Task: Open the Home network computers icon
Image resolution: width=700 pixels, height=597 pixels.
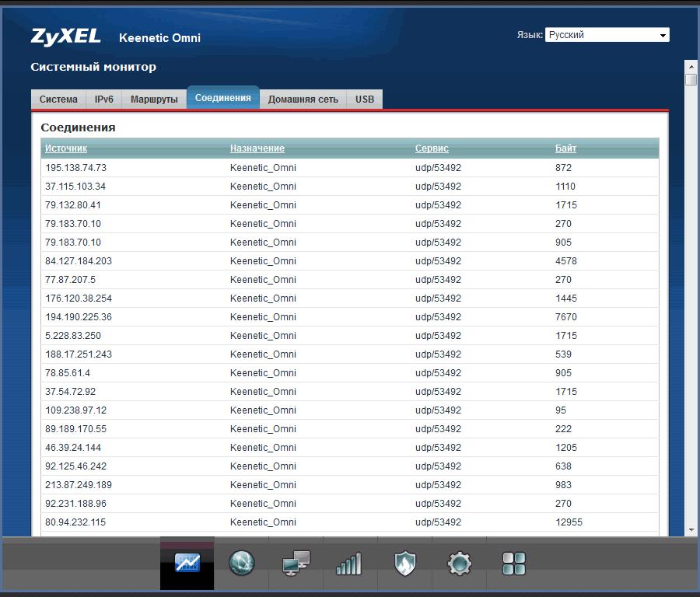Action: click(x=296, y=563)
